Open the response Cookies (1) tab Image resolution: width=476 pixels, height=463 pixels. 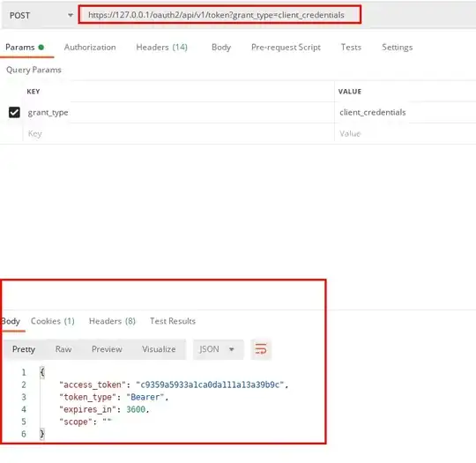[53, 321]
